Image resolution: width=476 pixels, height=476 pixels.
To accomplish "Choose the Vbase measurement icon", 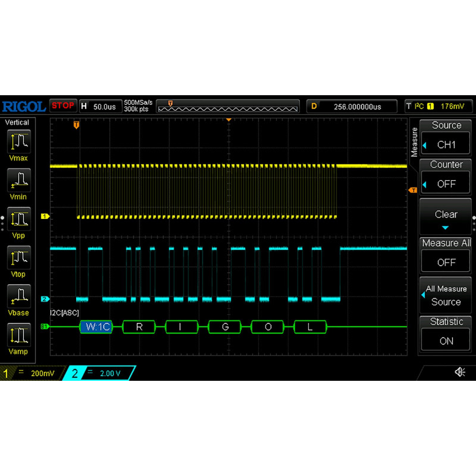I will (x=18, y=297).
